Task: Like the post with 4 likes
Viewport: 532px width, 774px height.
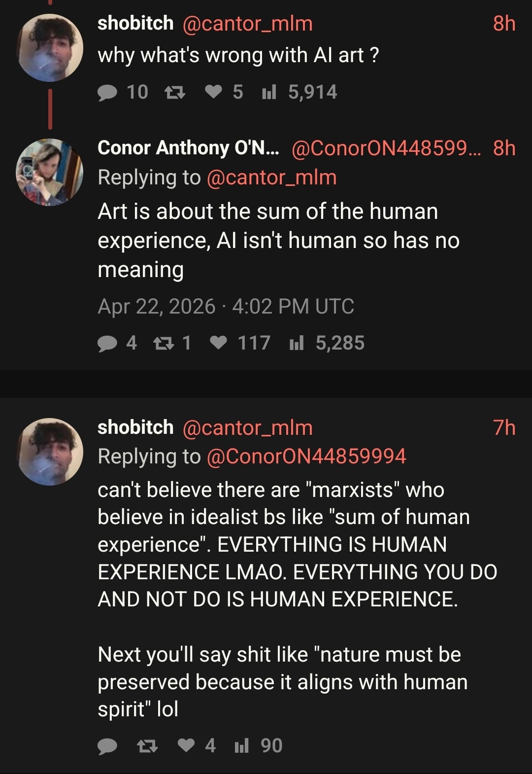Action: (186, 746)
